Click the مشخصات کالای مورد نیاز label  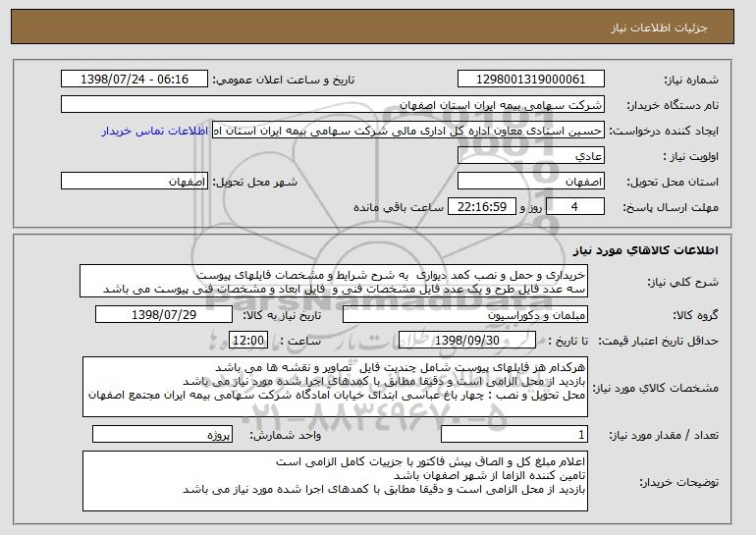(655, 388)
